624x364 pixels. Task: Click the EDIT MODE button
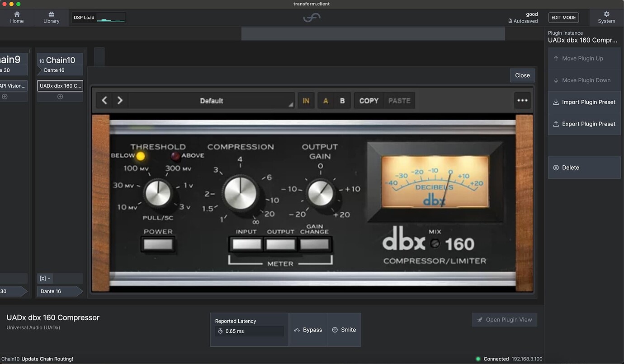click(563, 18)
